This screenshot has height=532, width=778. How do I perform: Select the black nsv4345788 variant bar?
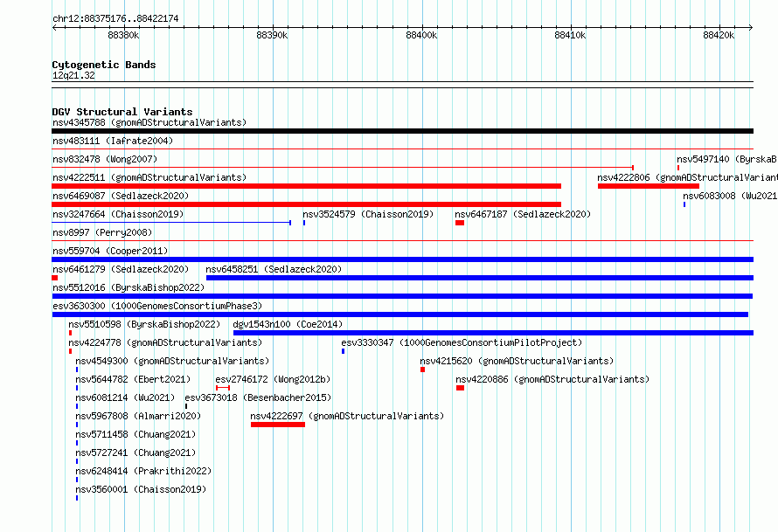pyautogui.click(x=402, y=131)
